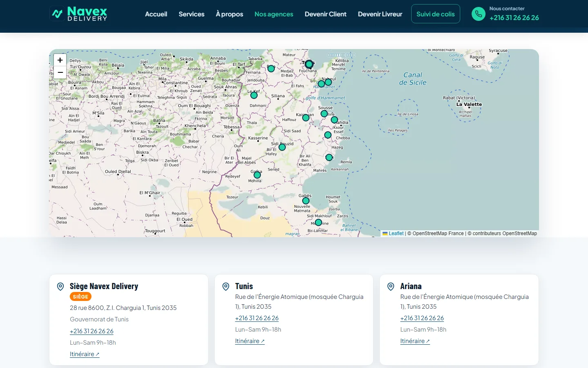The height and width of the screenshot is (368, 588).
Task: Click the phone number on the Tunis card
Action: click(257, 318)
